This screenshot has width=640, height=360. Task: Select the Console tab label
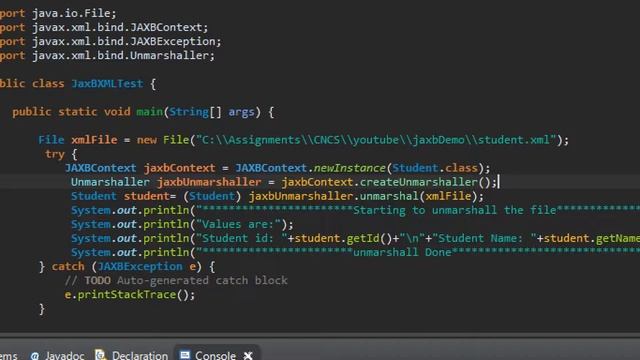[x=215, y=356]
